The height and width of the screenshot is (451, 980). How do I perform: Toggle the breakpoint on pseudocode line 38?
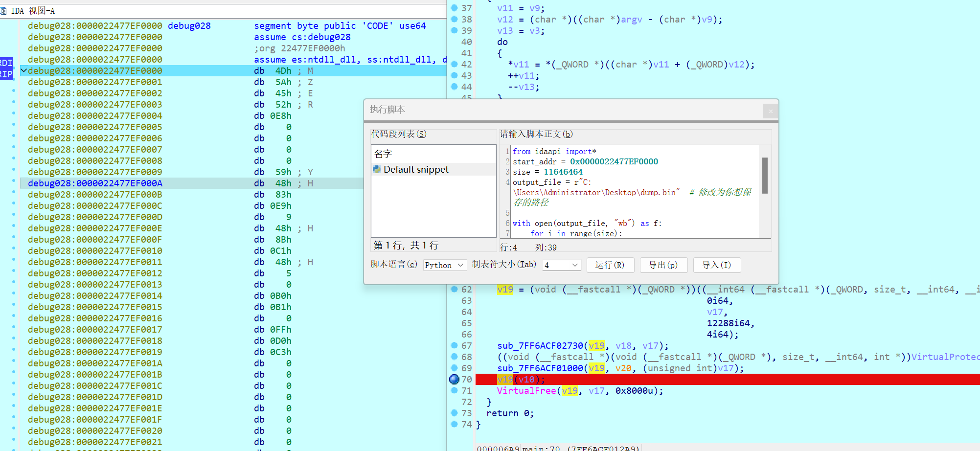(454, 19)
